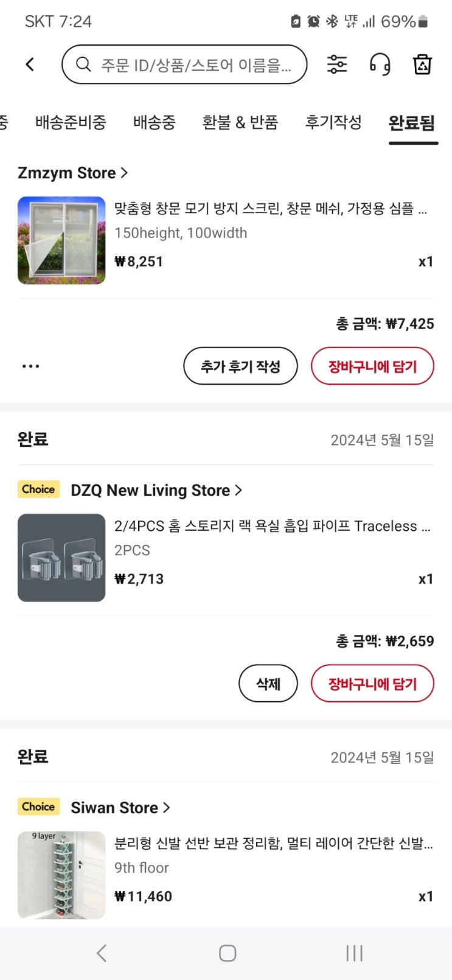Tap the back arrow at top left

(30, 64)
